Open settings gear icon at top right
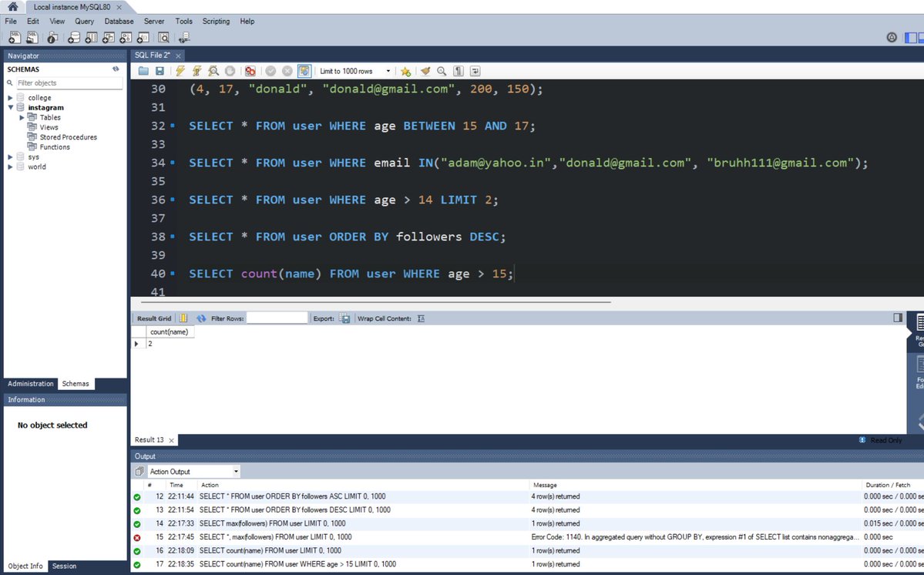 pos(892,38)
